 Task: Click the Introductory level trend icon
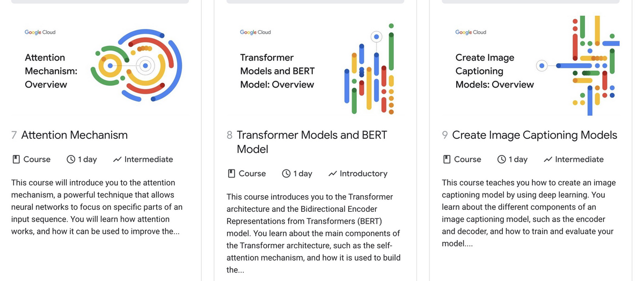333,174
